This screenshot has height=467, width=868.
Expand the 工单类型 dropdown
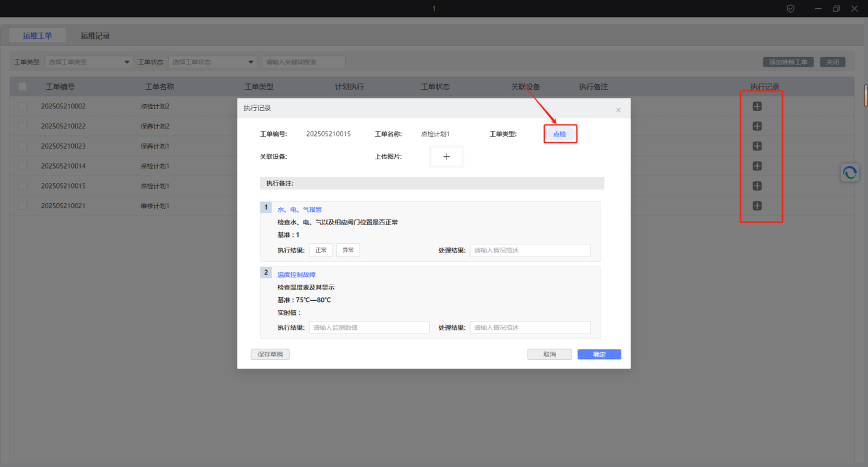click(88, 62)
